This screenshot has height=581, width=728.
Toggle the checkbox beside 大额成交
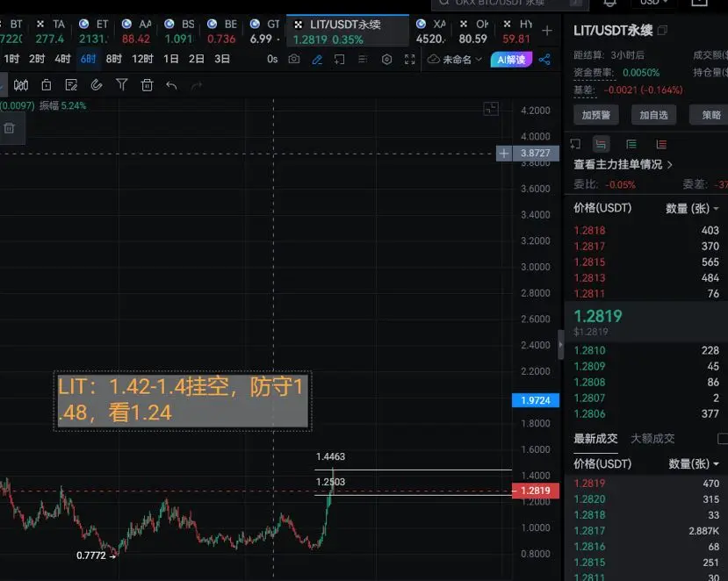723,438
